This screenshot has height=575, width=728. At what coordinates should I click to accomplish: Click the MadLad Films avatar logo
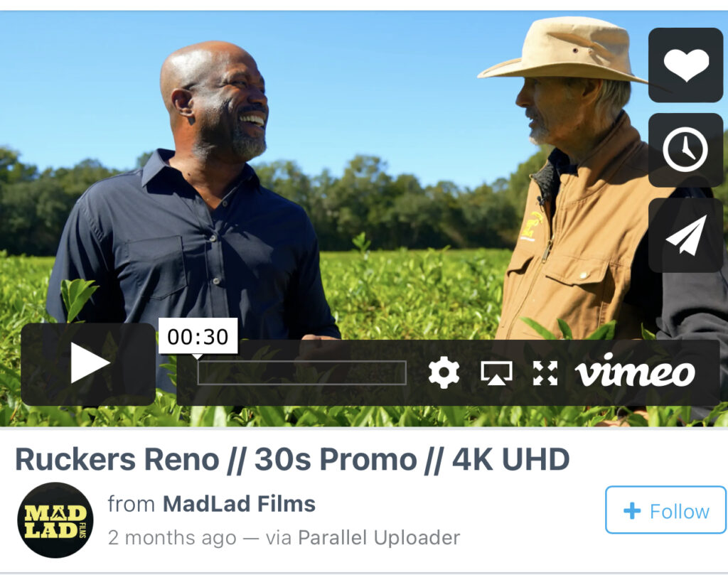point(55,520)
